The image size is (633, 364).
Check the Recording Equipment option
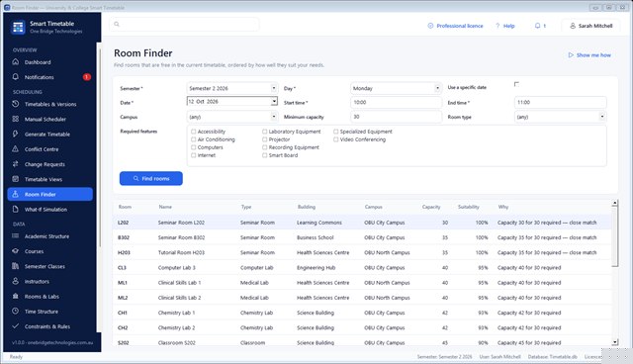264,147
